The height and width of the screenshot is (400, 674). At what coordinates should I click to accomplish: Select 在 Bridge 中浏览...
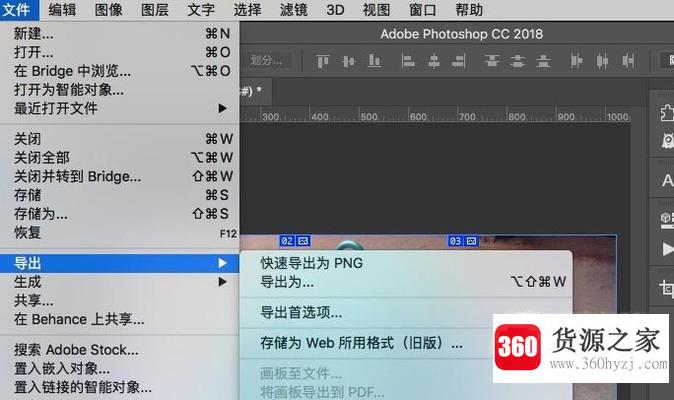coord(119,71)
